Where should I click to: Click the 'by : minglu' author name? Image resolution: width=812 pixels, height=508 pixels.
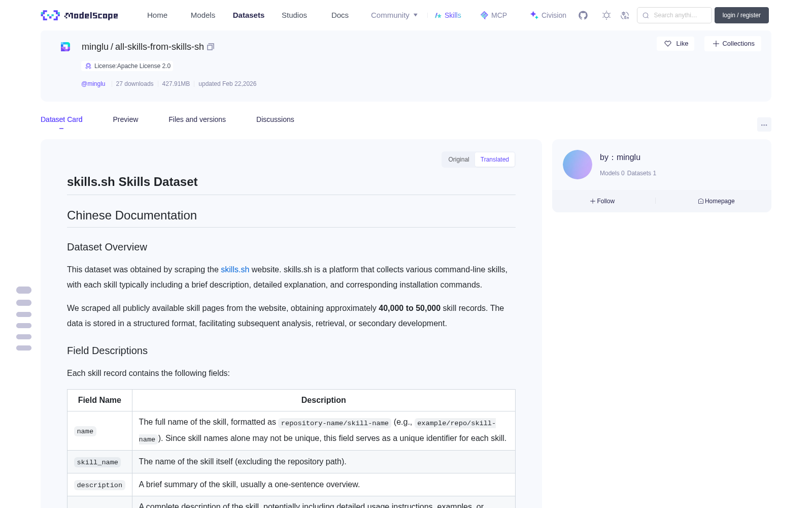pyautogui.click(x=620, y=157)
